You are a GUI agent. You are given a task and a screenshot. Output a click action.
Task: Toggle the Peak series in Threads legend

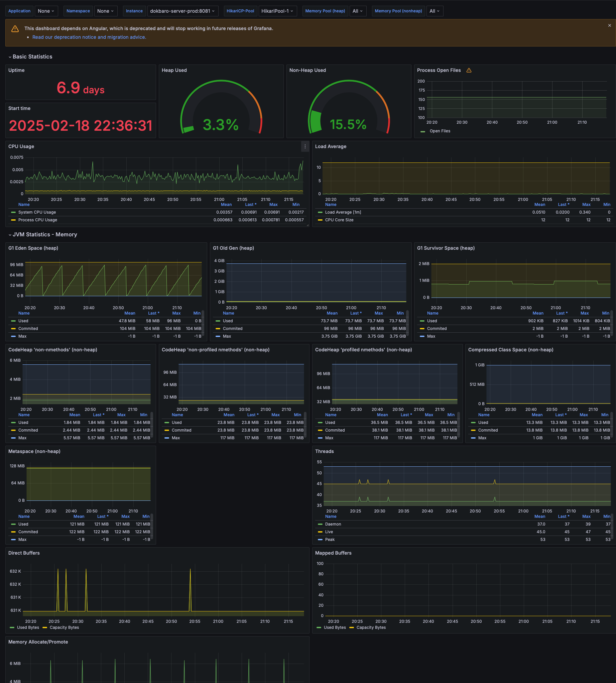(330, 540)
